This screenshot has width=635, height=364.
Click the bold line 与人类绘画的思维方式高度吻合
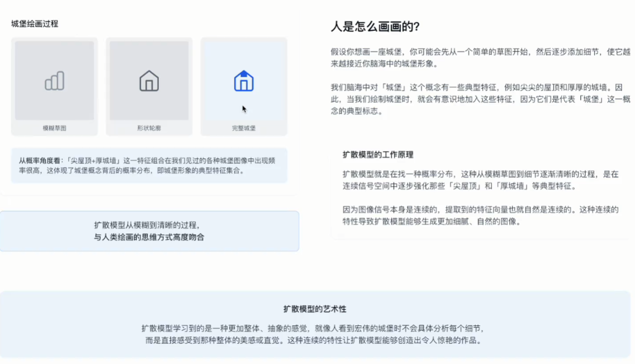(x=149, y=237)
